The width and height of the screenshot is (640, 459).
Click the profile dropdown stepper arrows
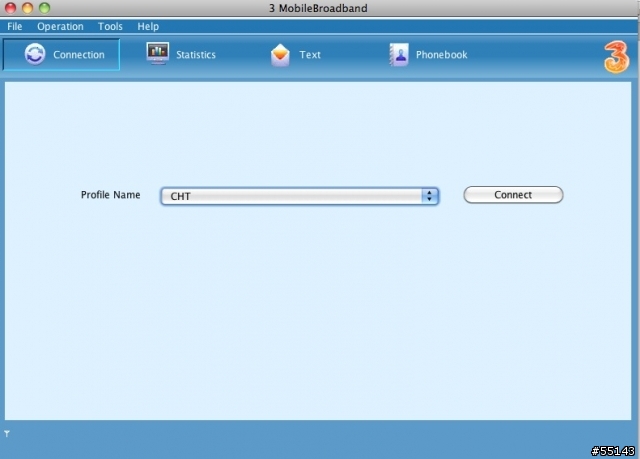point(430,196)
